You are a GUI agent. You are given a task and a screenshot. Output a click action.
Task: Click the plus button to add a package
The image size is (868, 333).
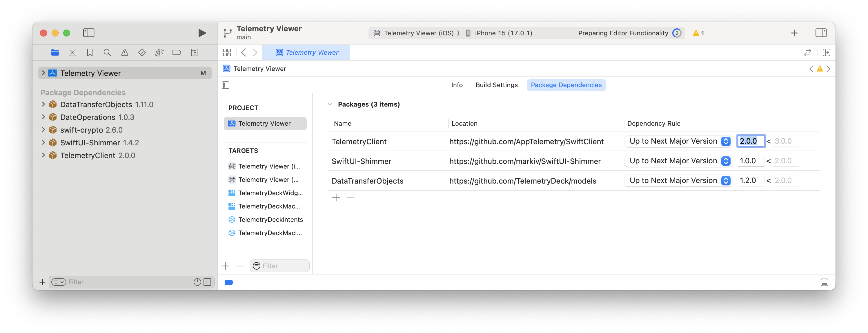pyautogui.click(x=336, y=198)
